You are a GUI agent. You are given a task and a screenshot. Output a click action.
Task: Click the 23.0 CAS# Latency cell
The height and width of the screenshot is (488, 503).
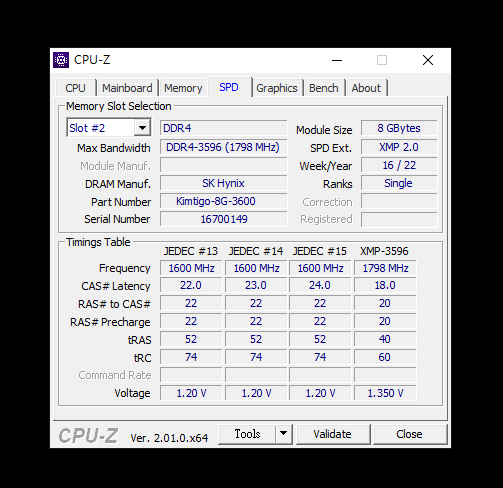point(256,285)
